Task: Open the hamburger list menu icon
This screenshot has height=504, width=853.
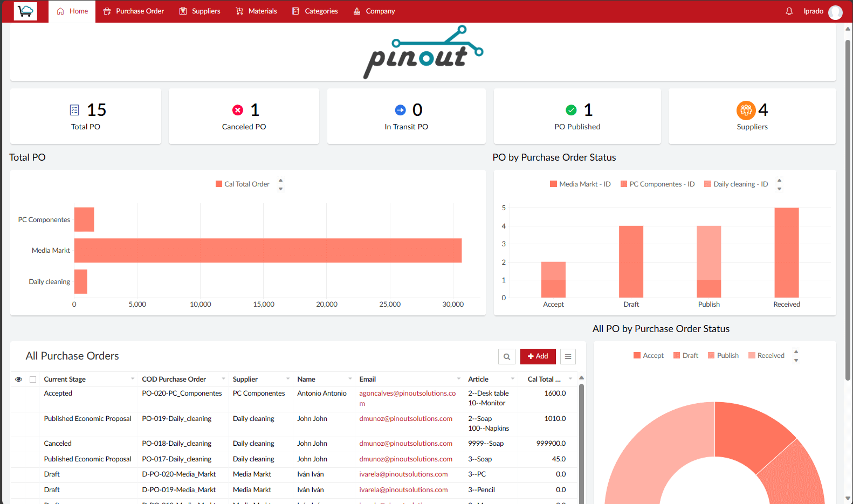Action: pyautogui.click(x=568, y=356)
